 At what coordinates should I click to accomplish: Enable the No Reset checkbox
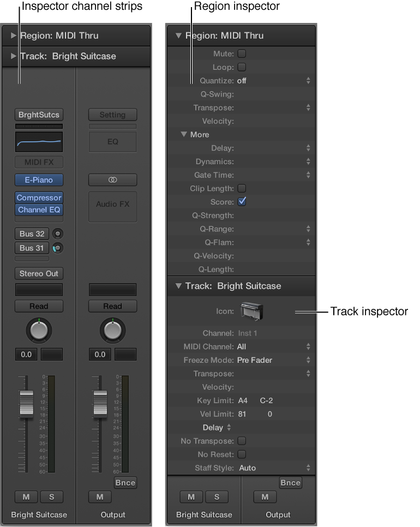tap(242, 454)
